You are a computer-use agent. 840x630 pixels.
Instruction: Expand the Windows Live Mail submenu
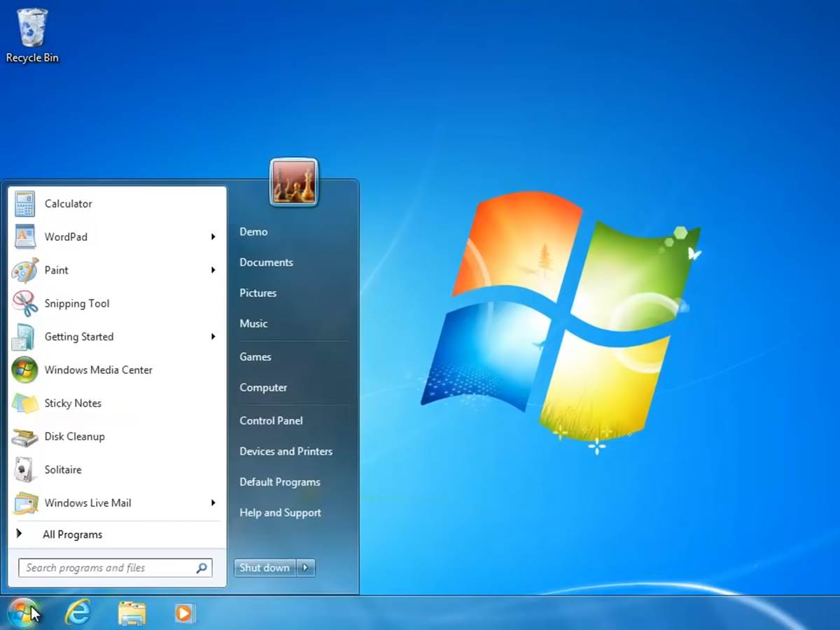(x=213, y=503)
